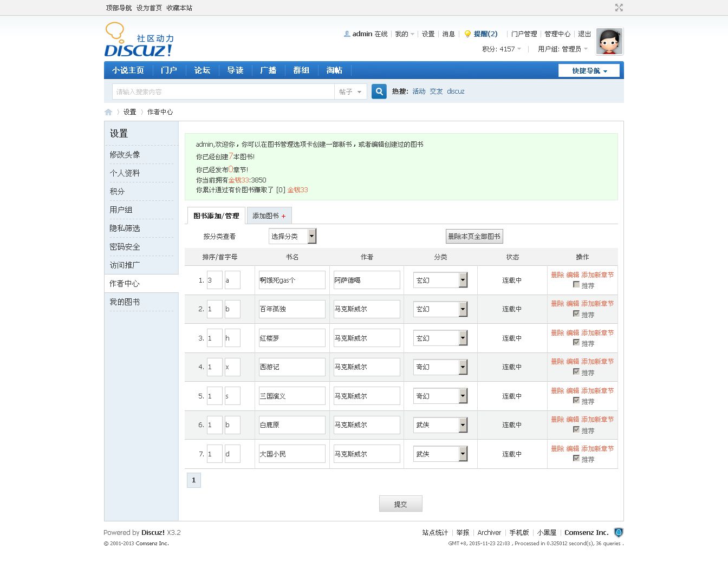Screen dimensions: 728x575
Task: Open the admin avatar image
Action: 609,41
